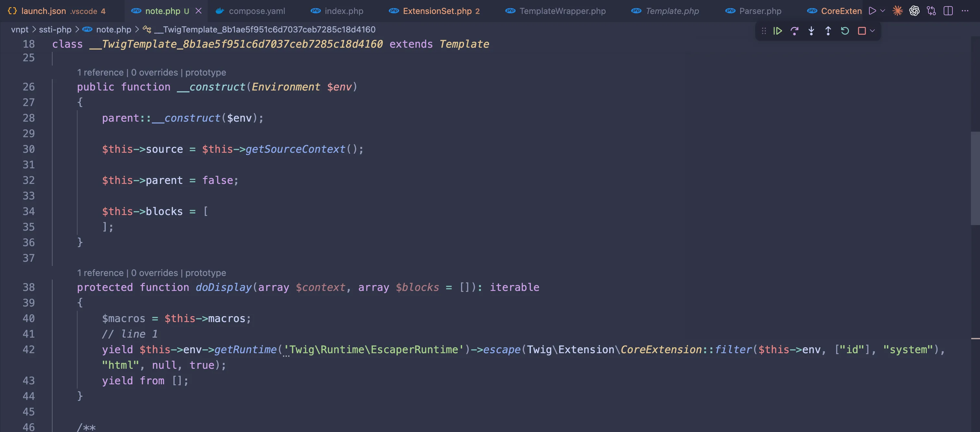Screen dimensions: 980x432
Task: Stop debugging with the red square
Action: coord(862,31)
